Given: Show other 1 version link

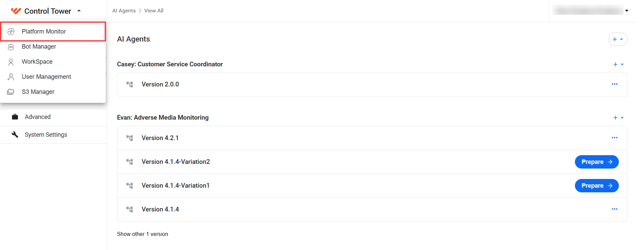Looking at the screenshot, I should coord(143,234).
